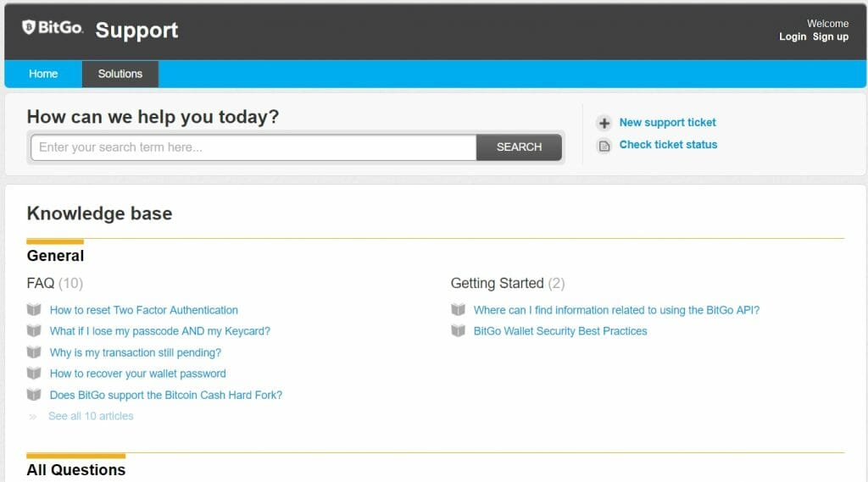868x482 pixels.
Task: Click the All Questions category heading
Action: tap(75, 470)
